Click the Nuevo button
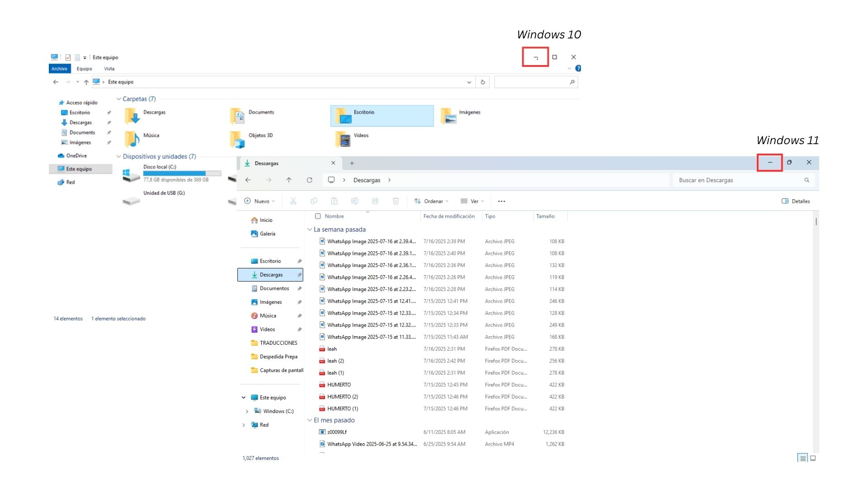The height and width of the screenshot is (488, 868). [x=259, y=201]
